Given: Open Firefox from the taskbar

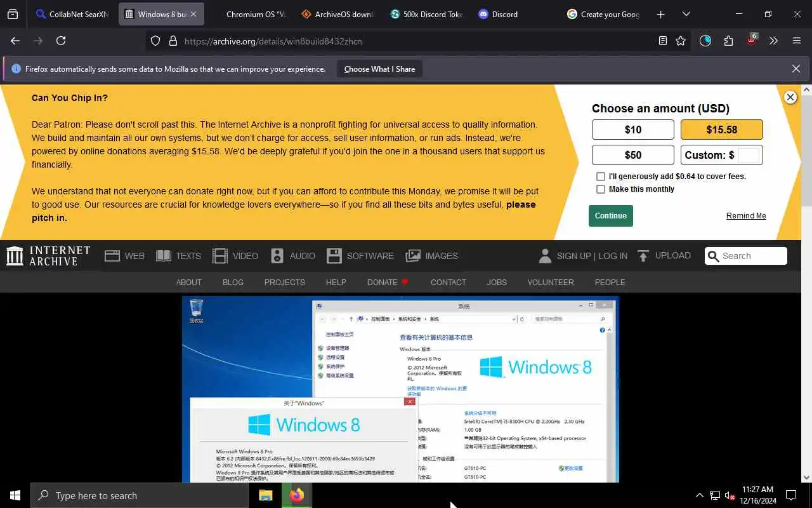Looking at the screenshot, I should [297, 495].
